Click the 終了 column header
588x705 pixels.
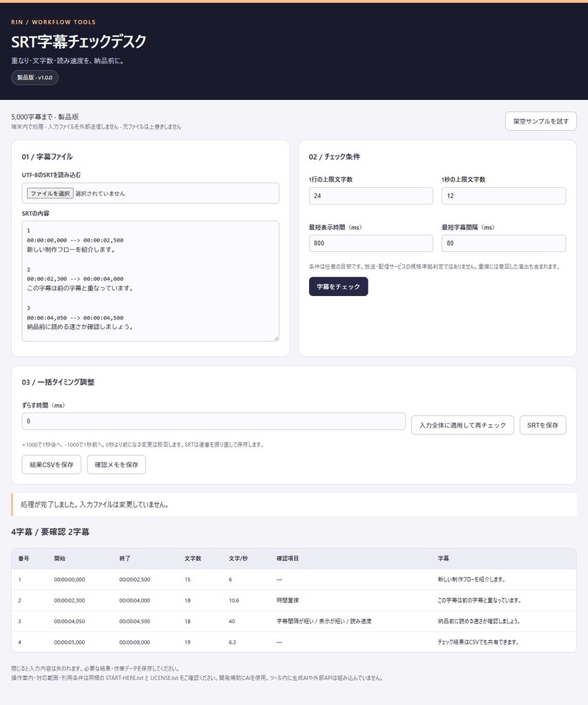point(125,558)
